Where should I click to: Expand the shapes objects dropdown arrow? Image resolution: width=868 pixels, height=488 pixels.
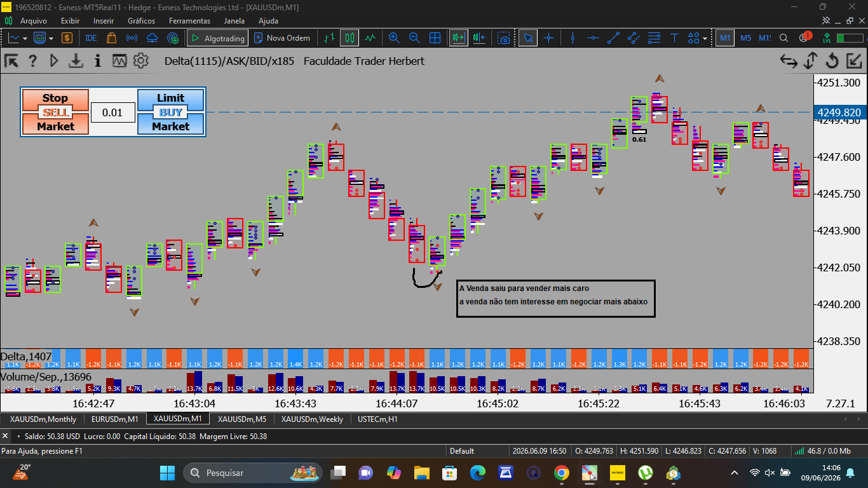point(705,38)
